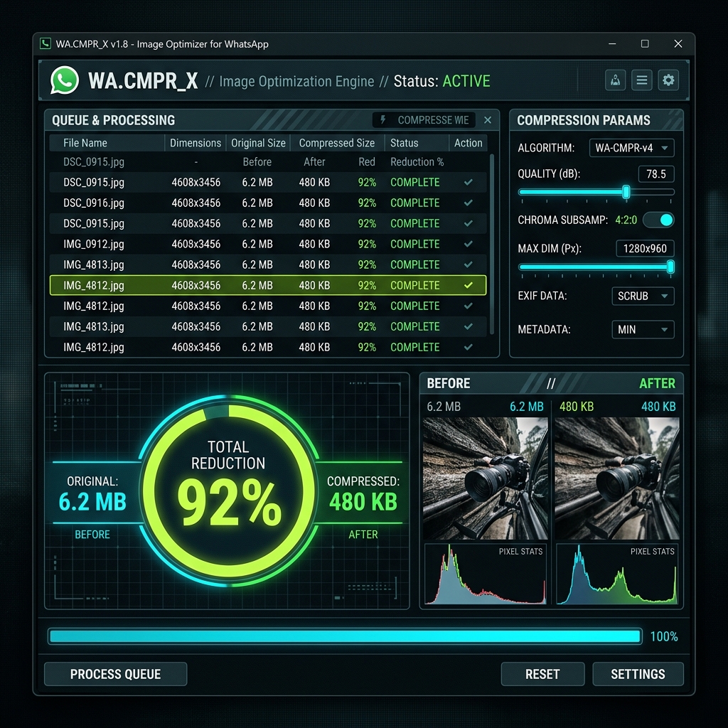728x728 pixels.
Task: Click the COMPRESSED: 480 KB readout
Action: point(363,494)
